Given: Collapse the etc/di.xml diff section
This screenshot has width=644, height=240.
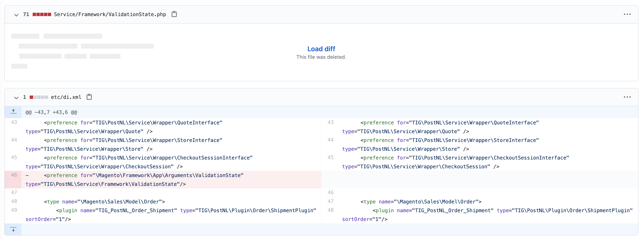Looking at the screenshot, I should click(x=16, y=98).
